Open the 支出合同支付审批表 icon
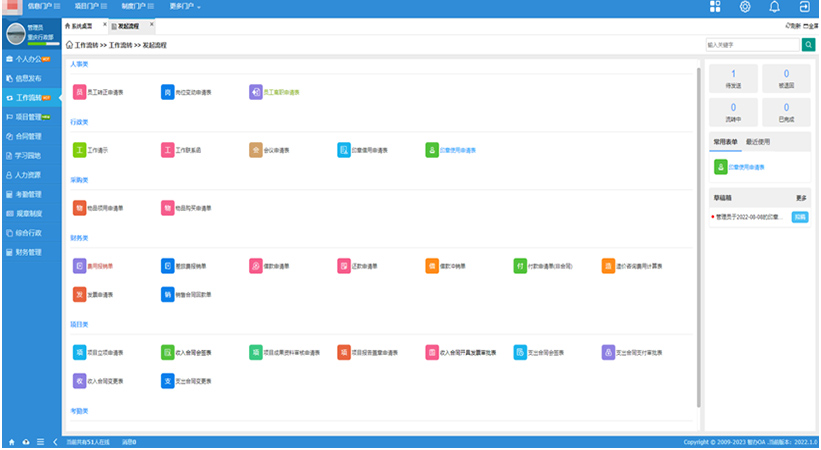Screen dimensions: 821x450 608,353
